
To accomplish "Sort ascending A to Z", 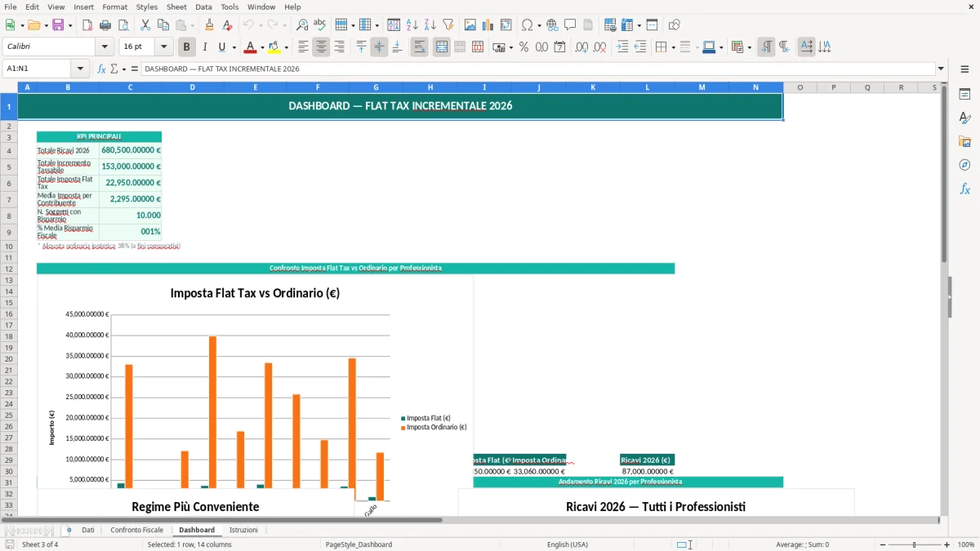I will [412, 25].
